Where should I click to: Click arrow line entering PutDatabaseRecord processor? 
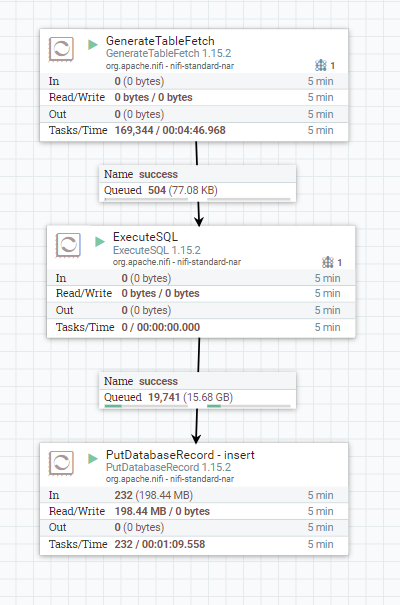(197, 426)
